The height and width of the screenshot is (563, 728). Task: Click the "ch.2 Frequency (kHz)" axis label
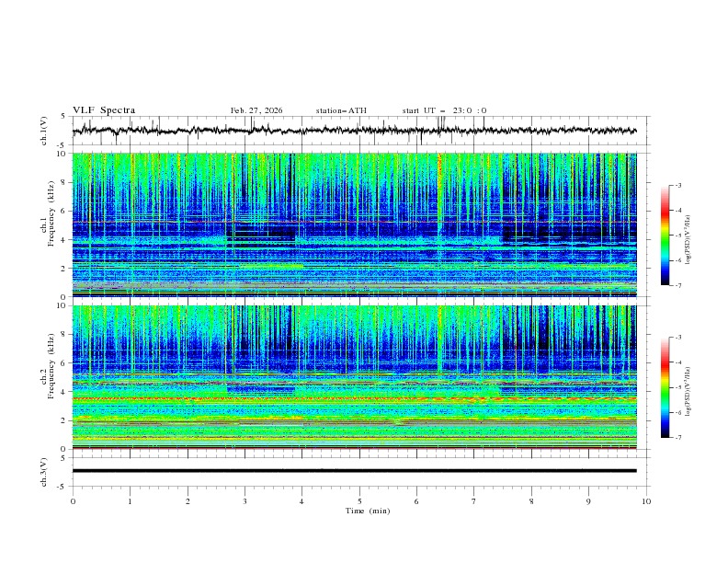point(48,365)
